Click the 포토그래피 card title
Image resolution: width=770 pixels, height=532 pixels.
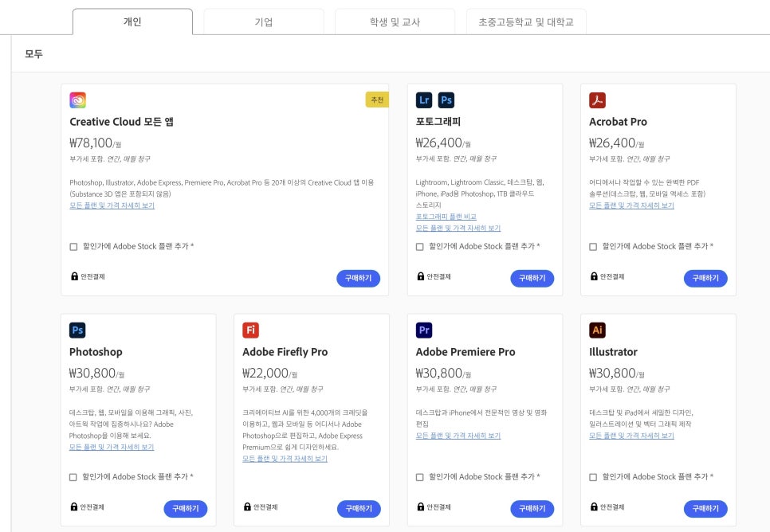438,122
